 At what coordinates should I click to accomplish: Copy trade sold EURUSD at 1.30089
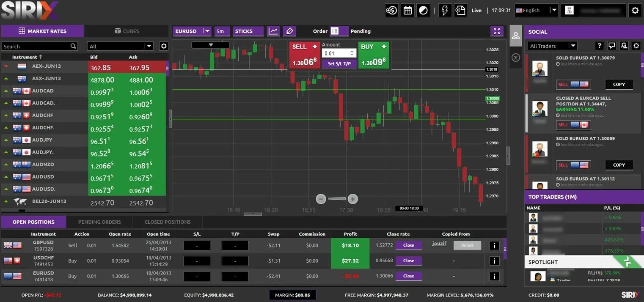[x=619, y=165]
